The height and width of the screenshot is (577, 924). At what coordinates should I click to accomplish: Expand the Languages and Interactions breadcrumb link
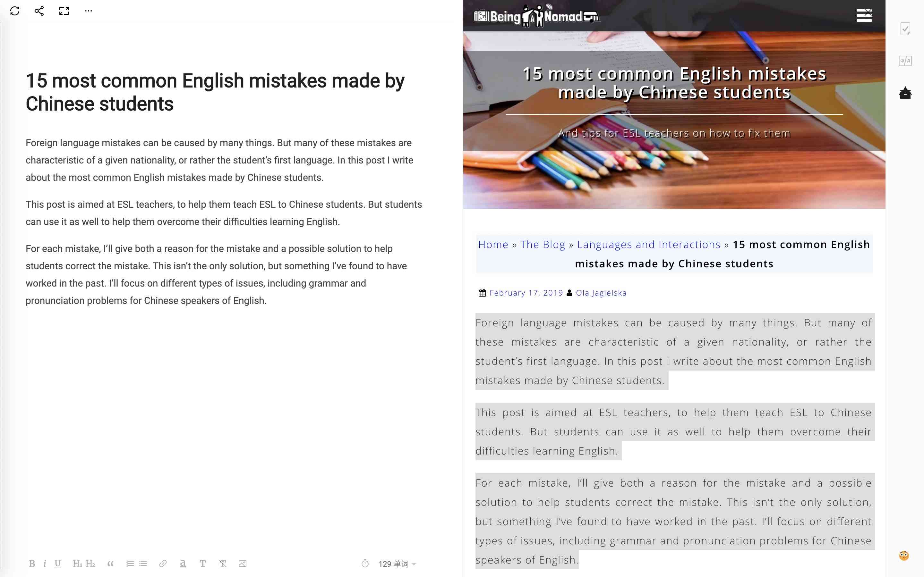pyautogui.click(x=649, y=245)
